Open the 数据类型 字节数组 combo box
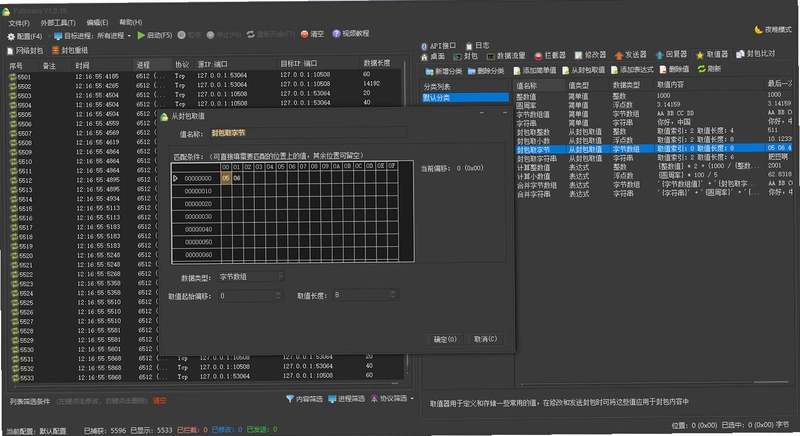This screenshot has height=436, width=800. (x=252, y=276)
